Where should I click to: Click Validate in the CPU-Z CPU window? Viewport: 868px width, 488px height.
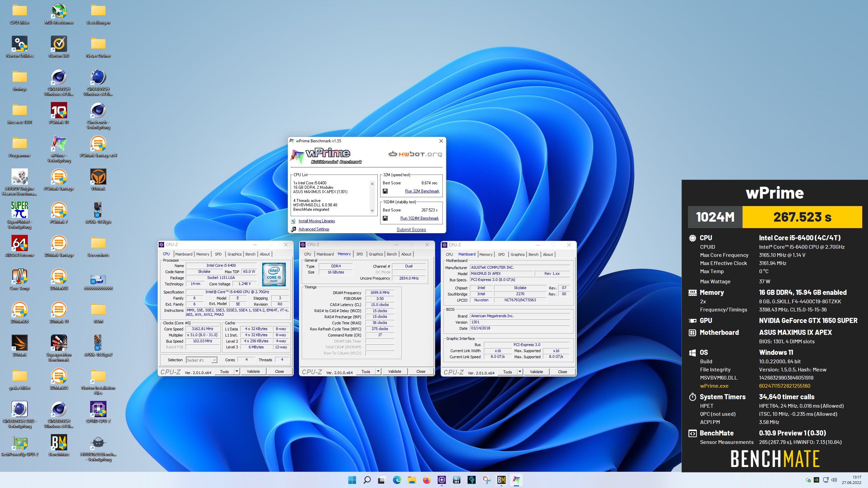click(x=253, y=371)
